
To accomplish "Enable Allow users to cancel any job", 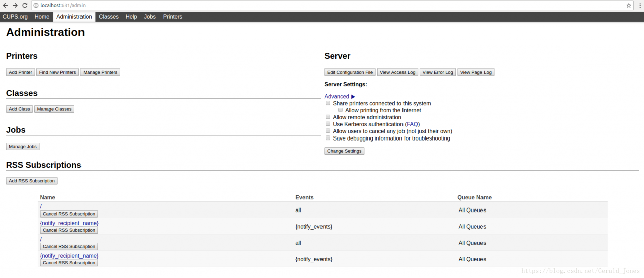I will pos(328,131).
